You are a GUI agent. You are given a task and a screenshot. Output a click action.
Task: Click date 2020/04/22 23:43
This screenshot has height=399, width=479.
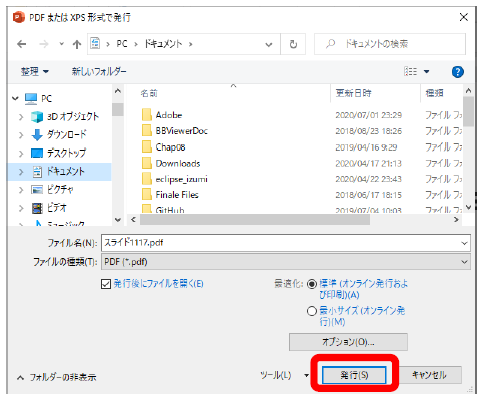click(x=368, y=179)
